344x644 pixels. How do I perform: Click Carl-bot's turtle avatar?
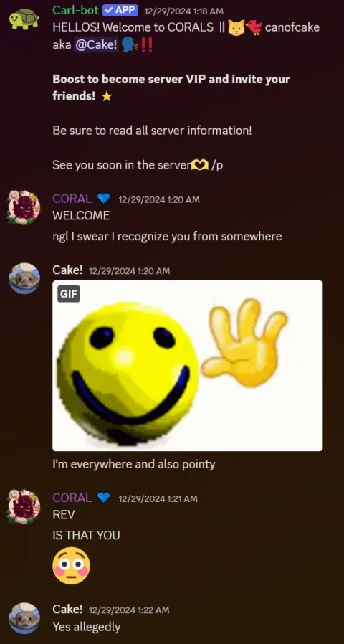click(24, 19)
